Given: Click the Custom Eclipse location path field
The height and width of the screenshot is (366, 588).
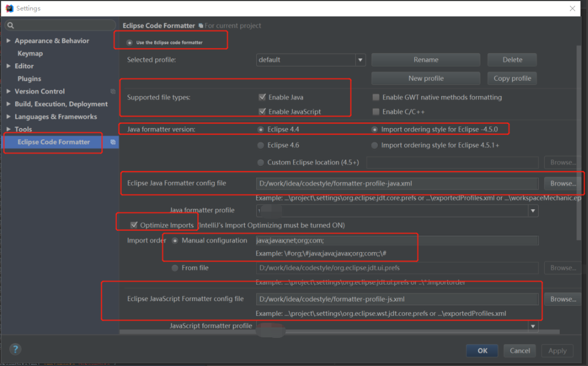Looking at the screenshot, I should click(x=452, y=162).
